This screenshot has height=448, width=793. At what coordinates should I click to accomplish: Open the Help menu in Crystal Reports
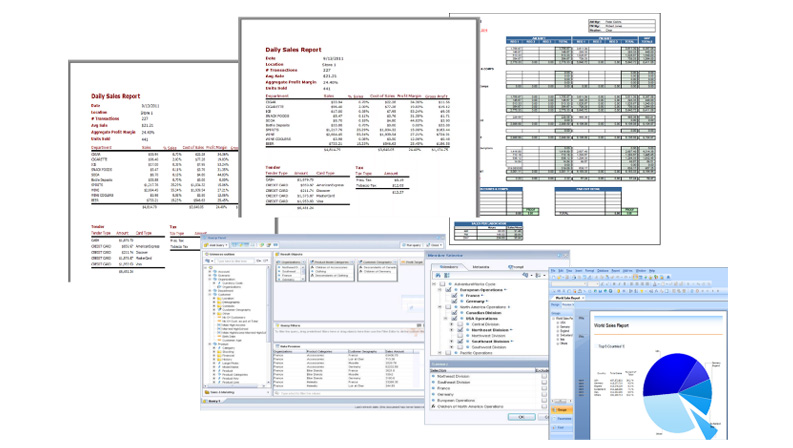(x=652, y=271)
